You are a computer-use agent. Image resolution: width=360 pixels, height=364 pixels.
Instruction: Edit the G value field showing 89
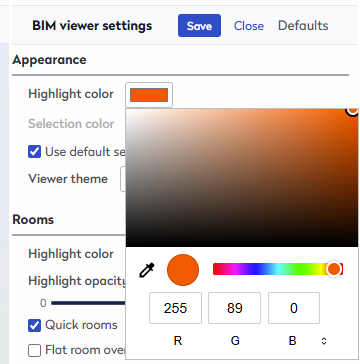coord(234,308)
